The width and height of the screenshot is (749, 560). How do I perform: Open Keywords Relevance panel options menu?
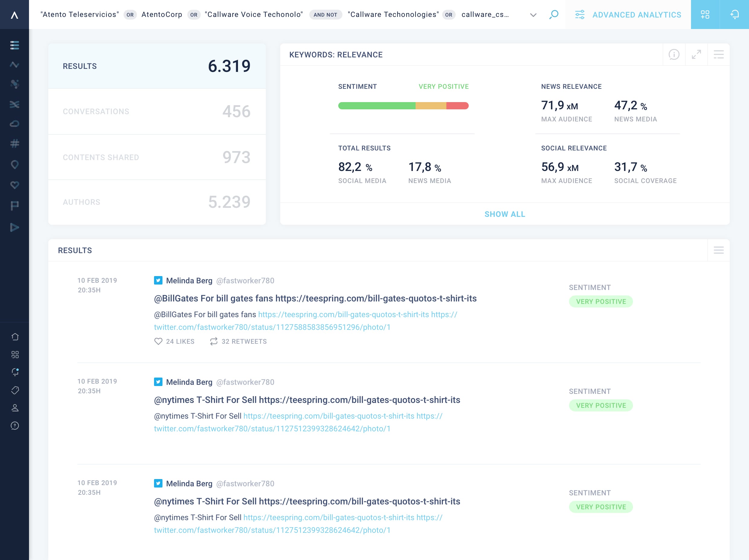(x=718, y=54)
